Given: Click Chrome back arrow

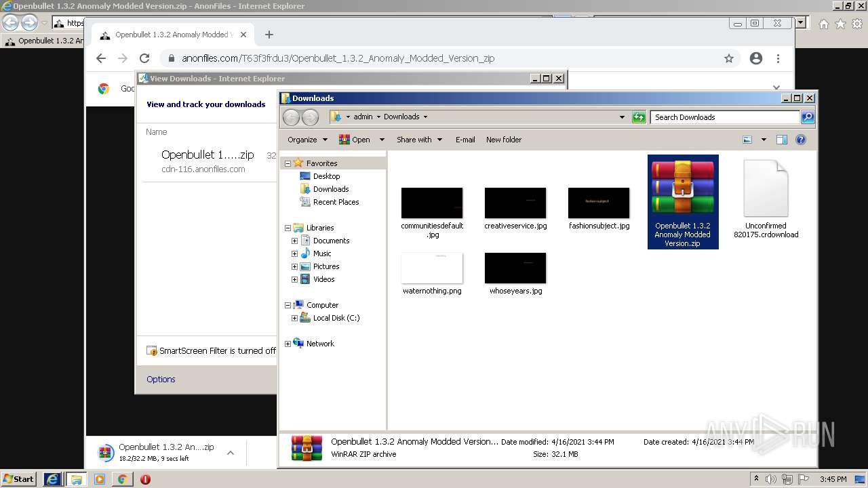Looking at the screenshot, I should [x=101, y=58].
